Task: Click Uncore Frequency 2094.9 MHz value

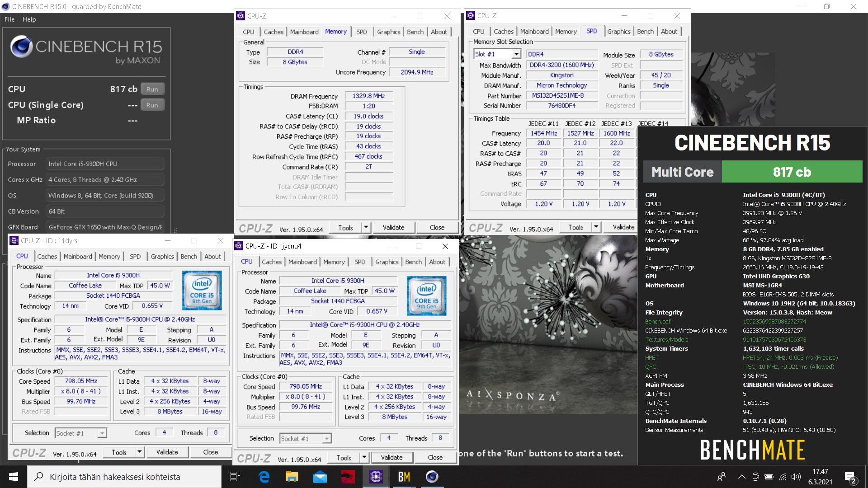Action: click(417, 72)
